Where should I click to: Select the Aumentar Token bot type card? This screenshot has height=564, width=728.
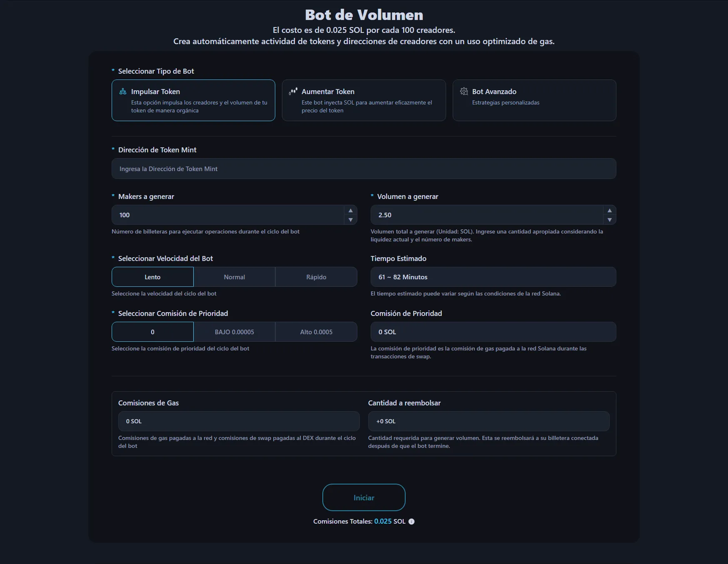364,100
